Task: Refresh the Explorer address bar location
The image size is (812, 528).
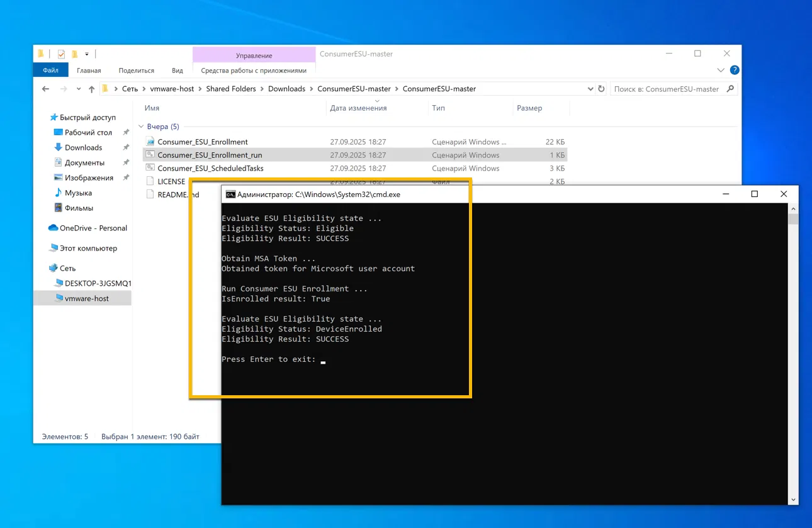Action: click(601, 89)
